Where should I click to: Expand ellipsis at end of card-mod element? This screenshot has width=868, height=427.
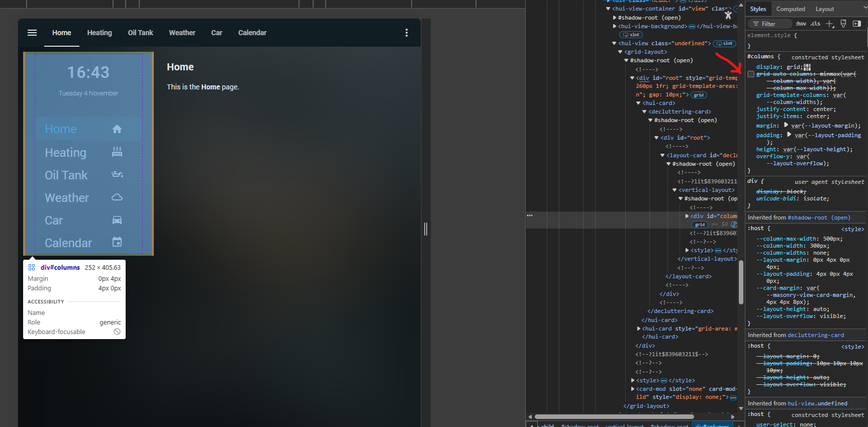(x=733, y=398)
